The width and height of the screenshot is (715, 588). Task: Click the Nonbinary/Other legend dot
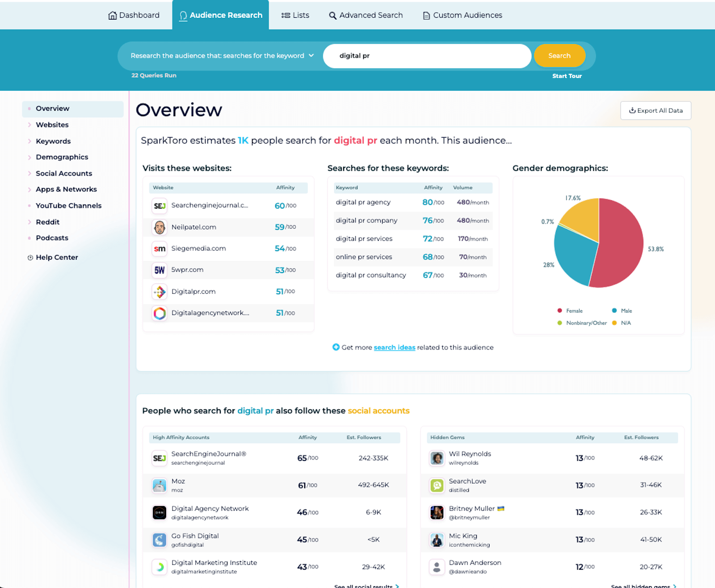[559, 323]
